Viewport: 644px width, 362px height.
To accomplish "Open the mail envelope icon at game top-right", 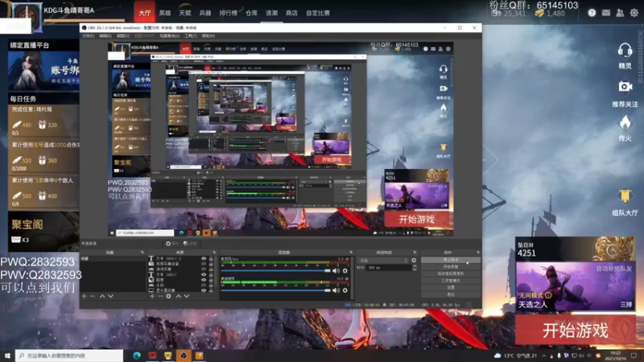I will [x=606, y=13].
